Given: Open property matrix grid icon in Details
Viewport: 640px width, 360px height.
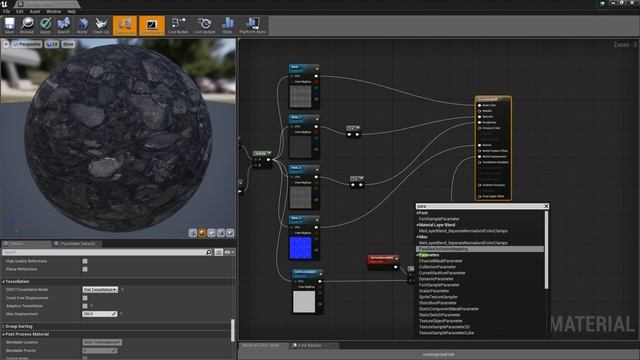Looking at the screenshot, I should click(219, 252).
